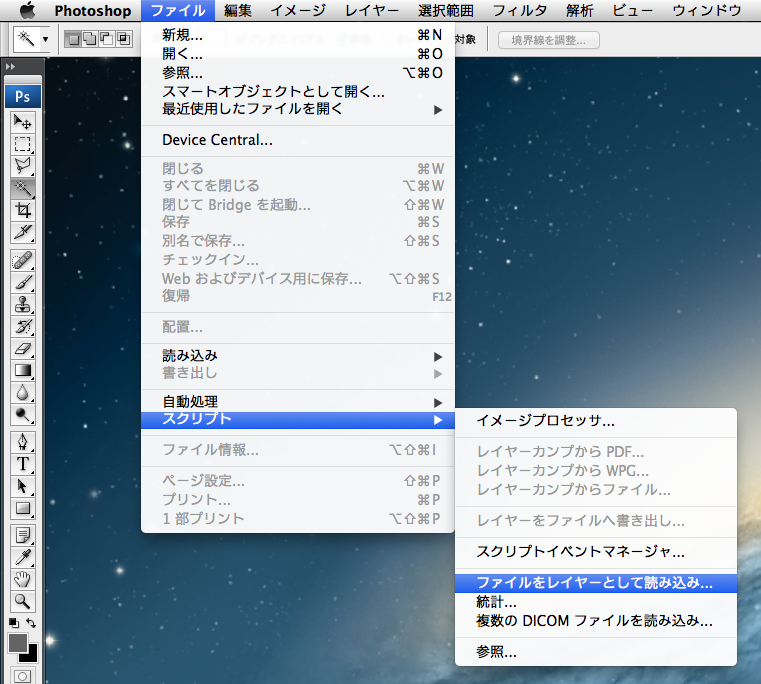761x684 pixels.
Task: Choose スクリプトイベントマネージャ...
Action: [x=596, y=551]
